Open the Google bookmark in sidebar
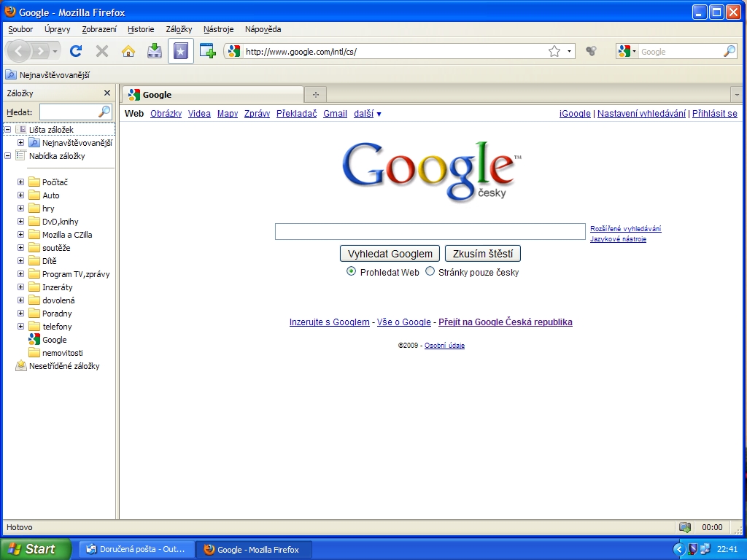Screen dimensions: 747x560 (x=47, y=340)
